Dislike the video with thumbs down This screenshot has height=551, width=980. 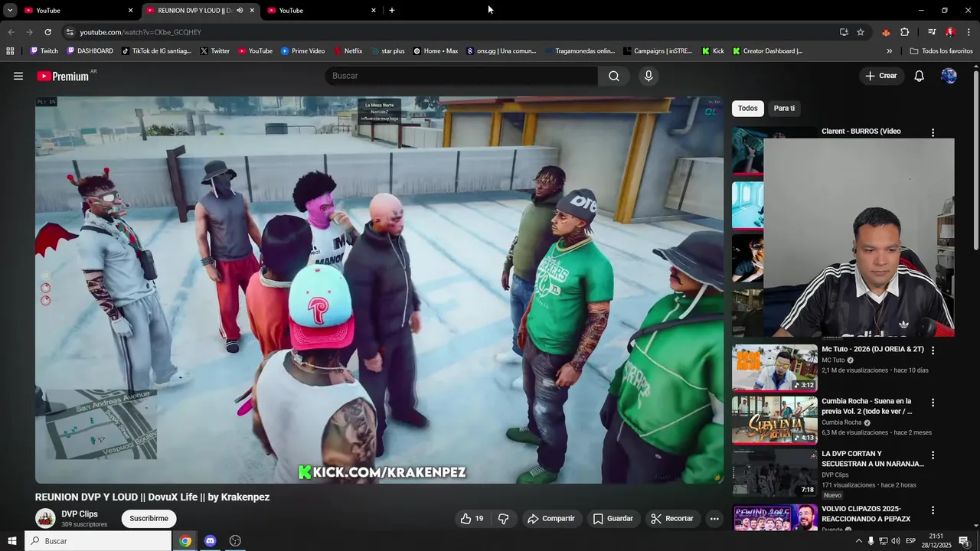(x=503, y=519)
